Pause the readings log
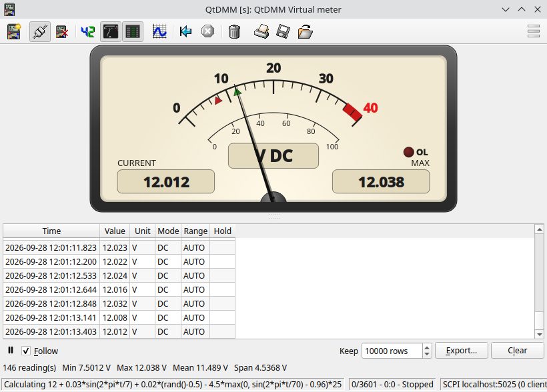This screenshot has width=547, height=392. 11,350
